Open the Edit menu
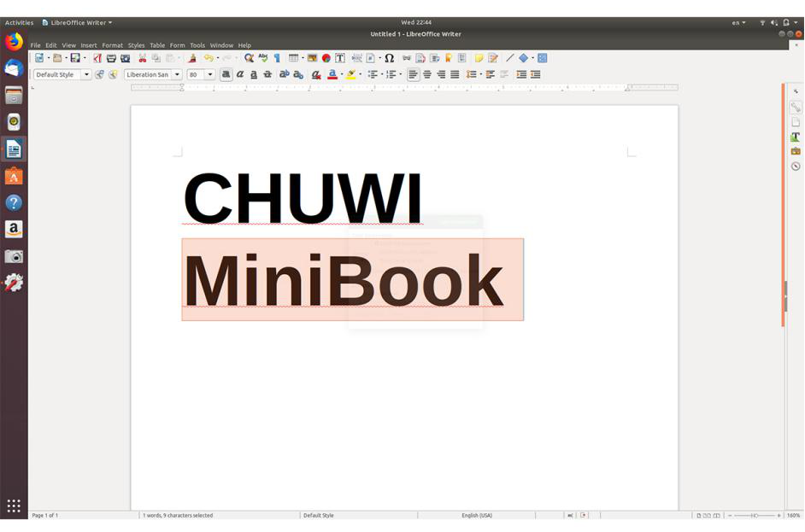 (50, 45)
